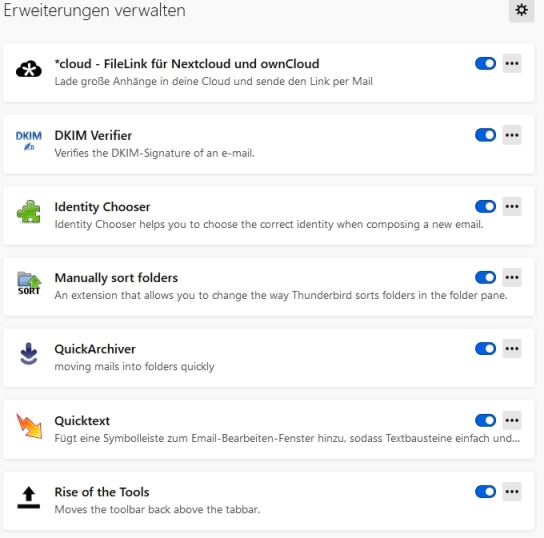Viewport: 544px width, 538px height.
Task: Click the Manually sort folders SORT icon
Action: pos(29,283)
